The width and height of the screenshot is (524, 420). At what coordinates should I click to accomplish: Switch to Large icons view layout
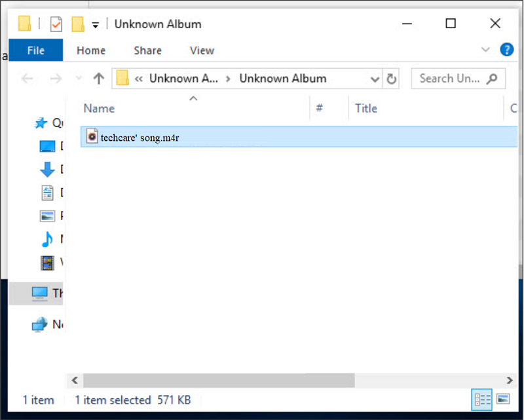point(503,399)
